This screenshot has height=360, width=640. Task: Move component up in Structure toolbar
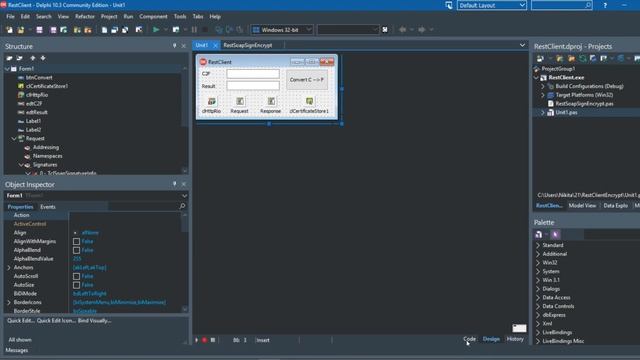tap(33, 58)
